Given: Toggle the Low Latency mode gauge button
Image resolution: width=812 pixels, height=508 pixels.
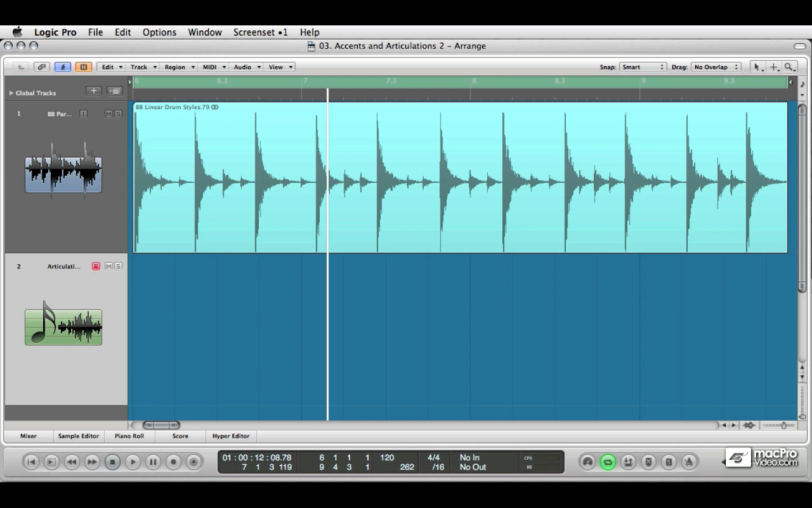Looking at the screenshot, I should [587, 462].
